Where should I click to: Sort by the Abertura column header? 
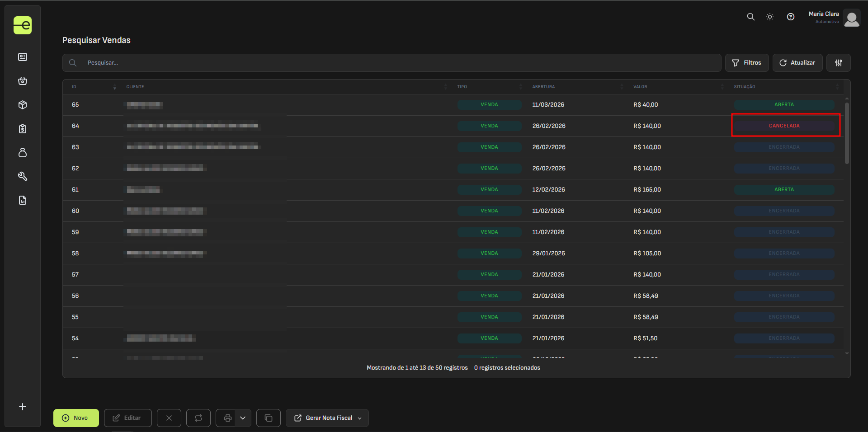[543, 87]
